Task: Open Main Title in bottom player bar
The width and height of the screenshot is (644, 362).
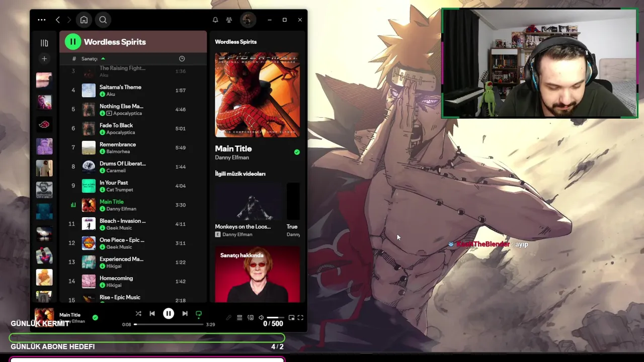Action: pos(70,315)
